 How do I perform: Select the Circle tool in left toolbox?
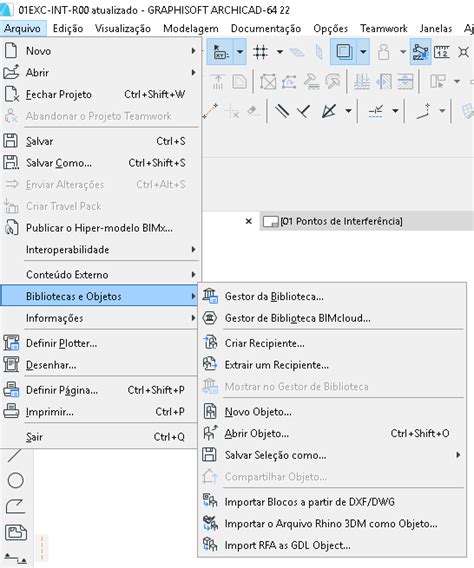point(15,480)
